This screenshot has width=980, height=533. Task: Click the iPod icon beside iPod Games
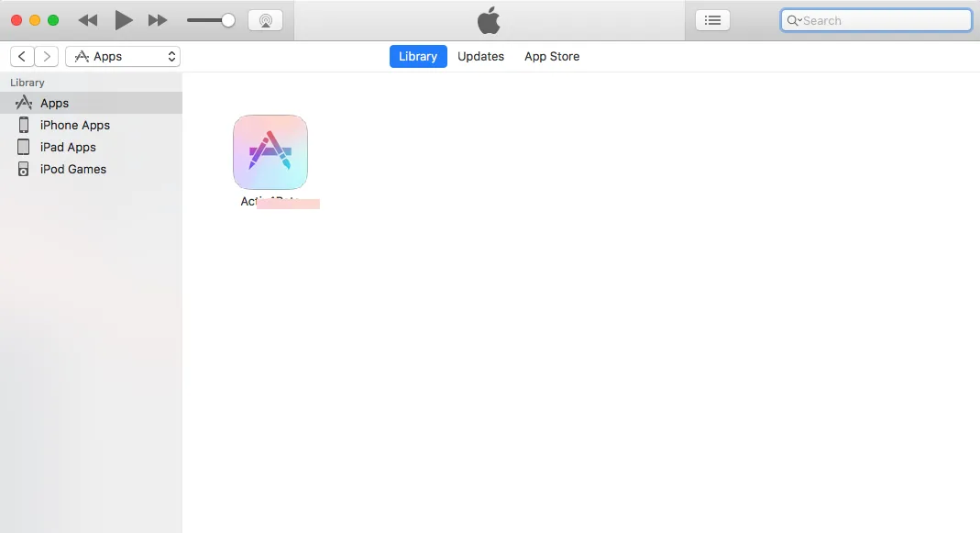pos(23,169)
